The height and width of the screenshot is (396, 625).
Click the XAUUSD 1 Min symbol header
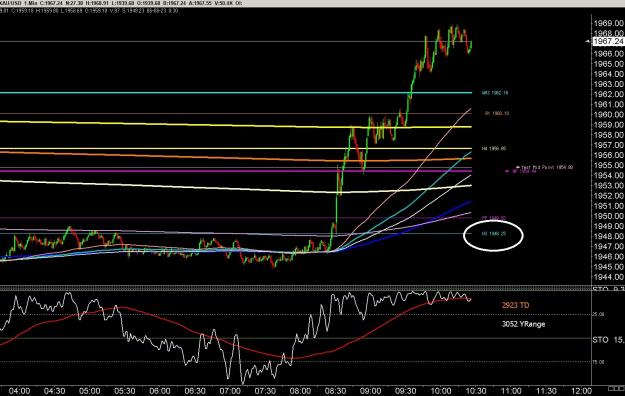click(20, 3)
